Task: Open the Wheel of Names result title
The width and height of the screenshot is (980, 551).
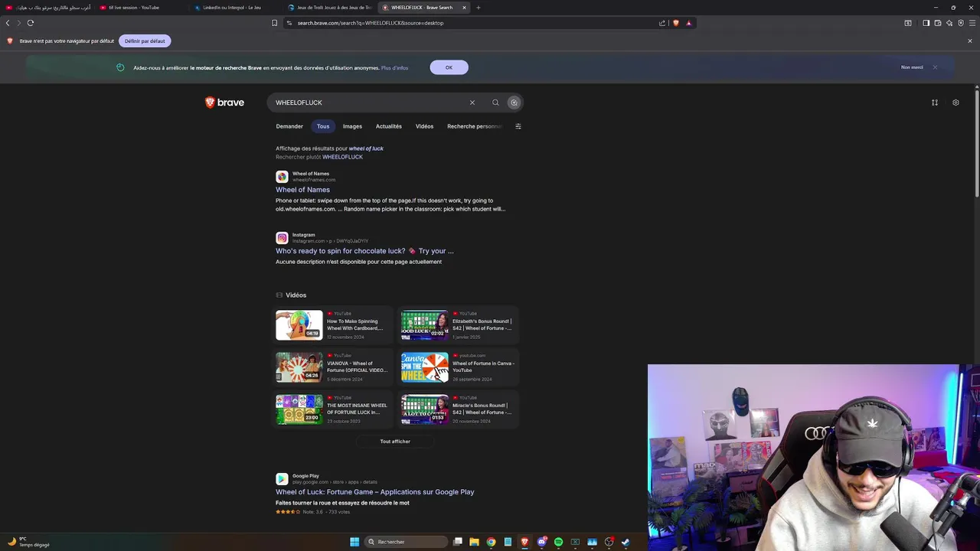Action: pos(302,190)
